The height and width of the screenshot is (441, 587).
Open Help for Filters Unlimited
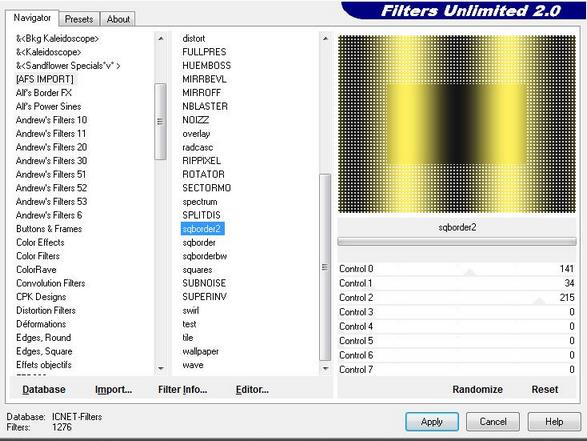tap(554, 422)
